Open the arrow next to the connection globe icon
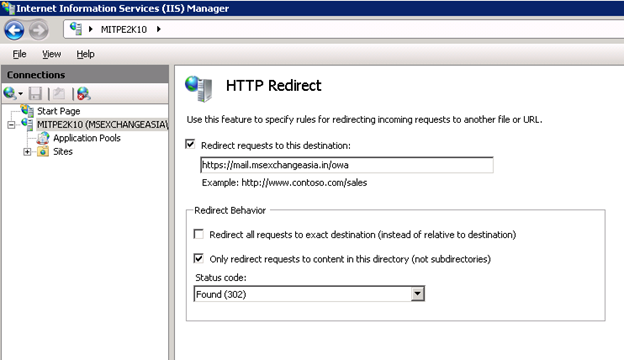Viewport: 624px width, 360px height. click(x=21, y=94)
